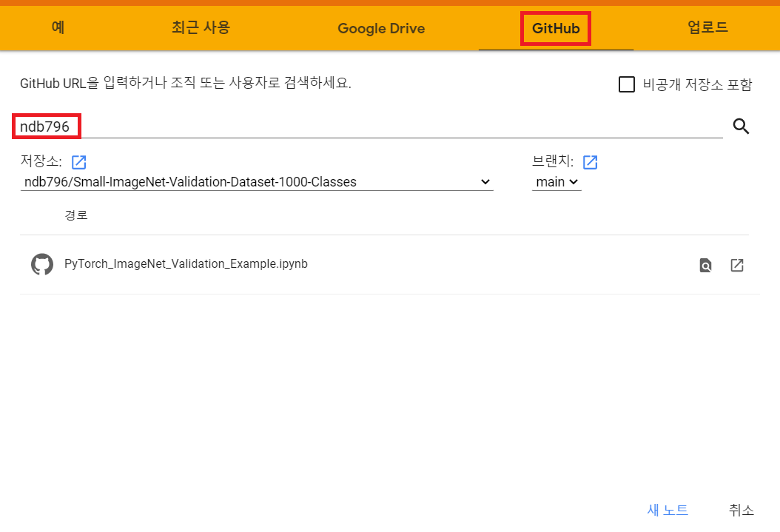Click the 저장소: label

pyautogui.click(x=41, y=161)
